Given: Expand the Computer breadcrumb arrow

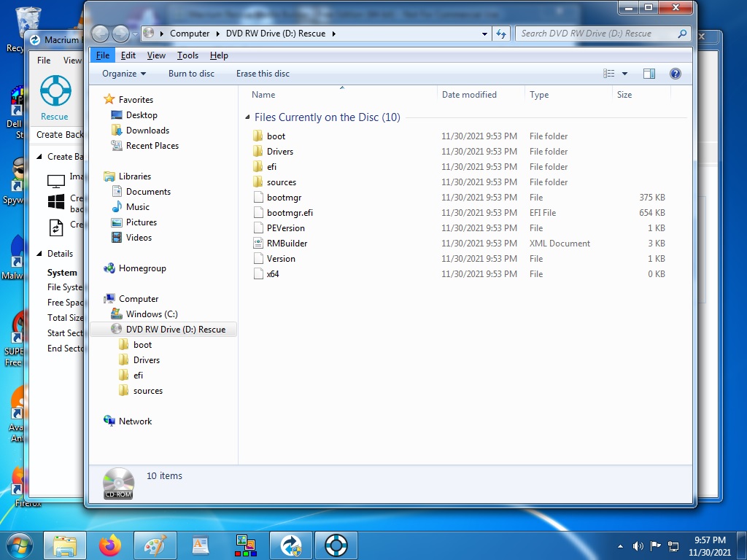Looking at the screenshot, I should click(217, 34).
